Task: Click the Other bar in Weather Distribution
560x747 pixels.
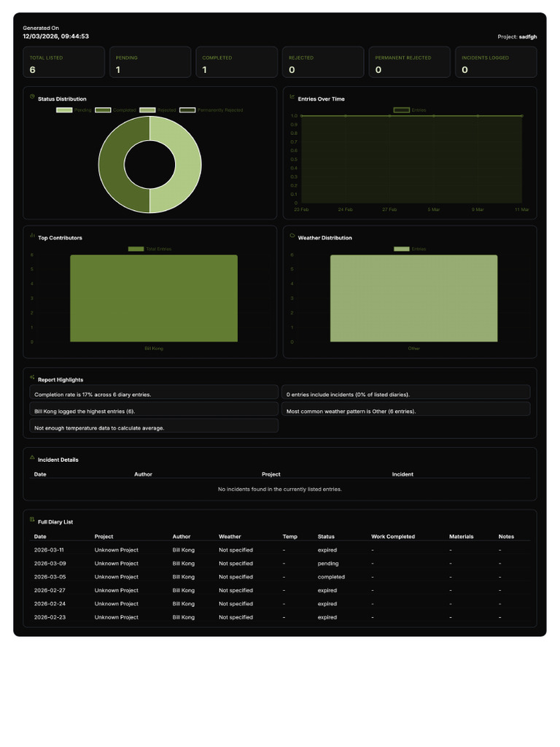Action: tap(414, 298)
